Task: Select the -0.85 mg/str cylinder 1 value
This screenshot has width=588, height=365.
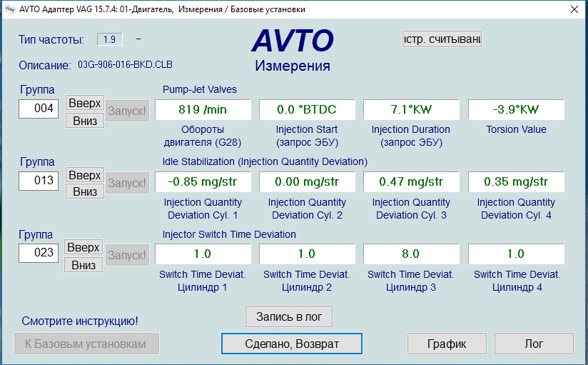Action: click(203, 181)
